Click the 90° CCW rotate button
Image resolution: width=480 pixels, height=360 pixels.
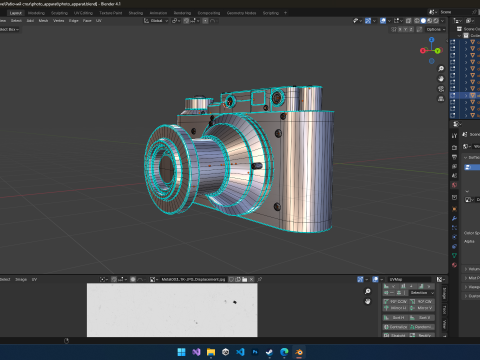(x=395, y=301)
